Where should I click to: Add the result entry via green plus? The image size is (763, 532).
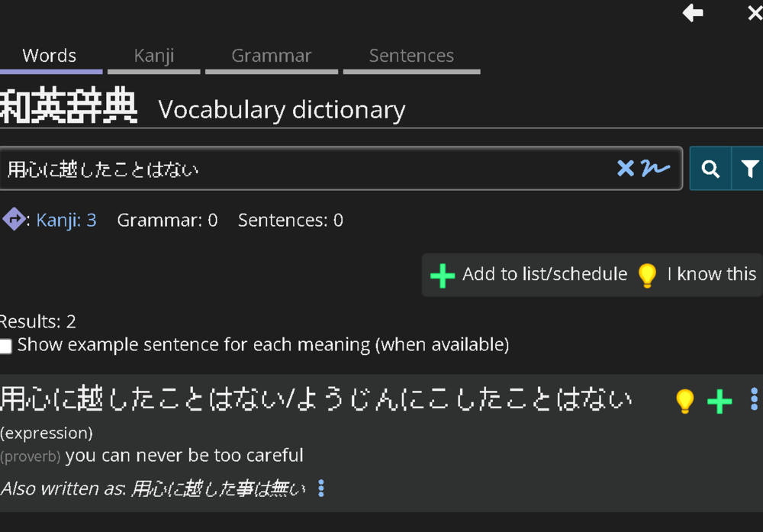tap(720, 401)
